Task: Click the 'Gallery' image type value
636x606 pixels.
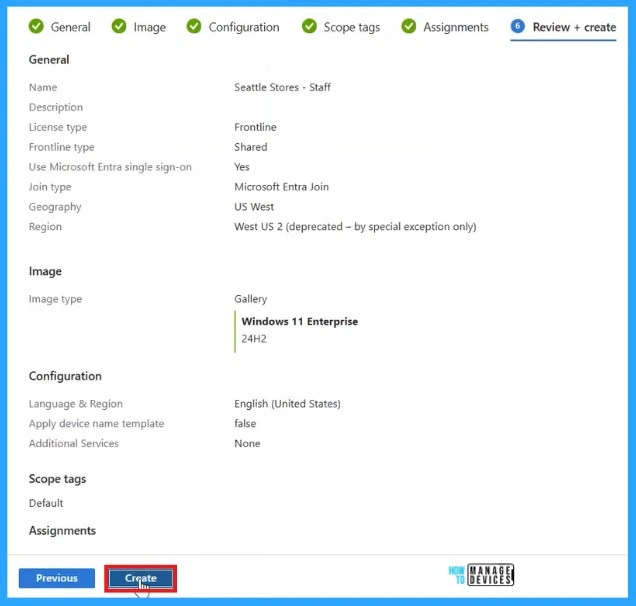Action: pos(251,299)
